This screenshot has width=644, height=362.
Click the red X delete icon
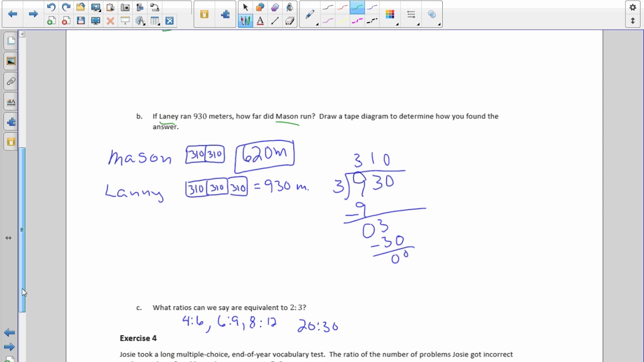(x=110, y=21)
